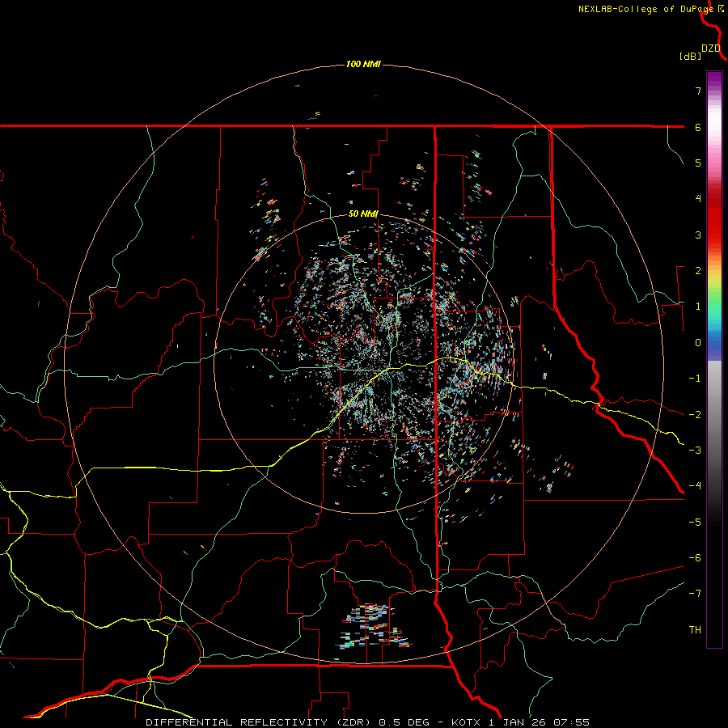
Task: Click the scale label 7
Action: (x=698, y=91)
